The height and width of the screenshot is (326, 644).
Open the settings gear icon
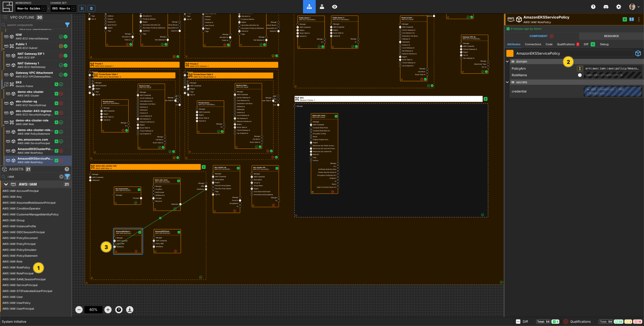[x=619, y=7]
